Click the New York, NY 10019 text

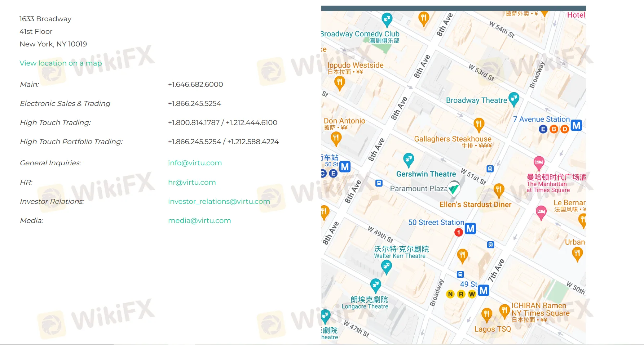tap(53, 44)
